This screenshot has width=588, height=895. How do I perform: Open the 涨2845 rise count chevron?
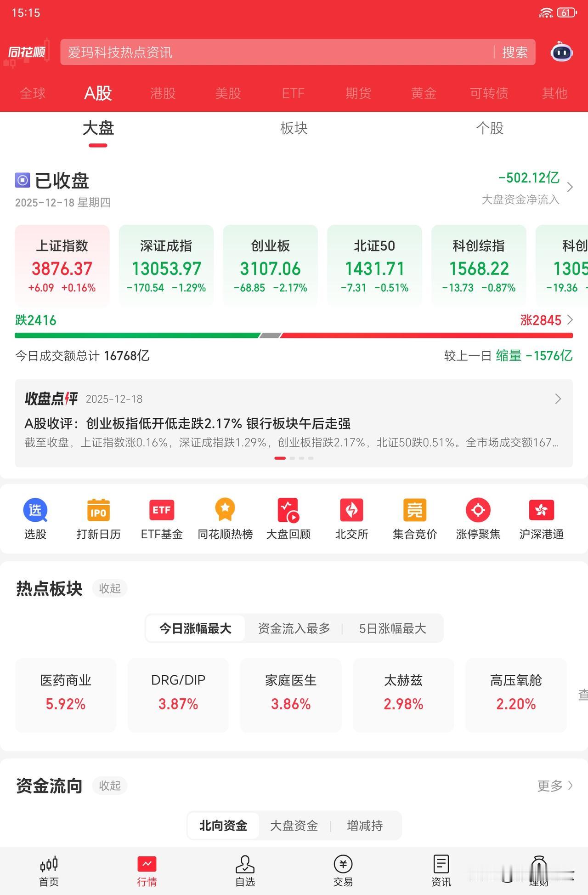click(x=570, y=319)
